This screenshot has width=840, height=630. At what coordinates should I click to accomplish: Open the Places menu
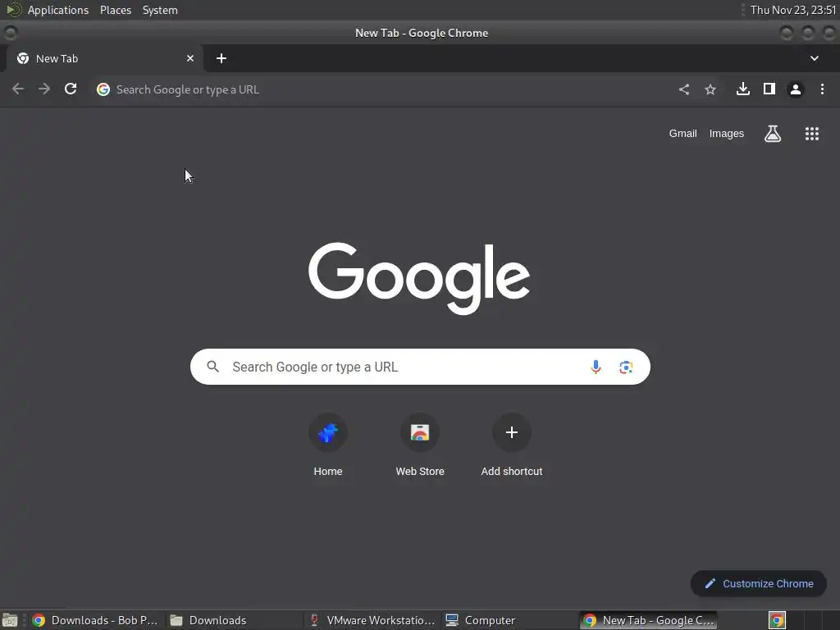(116, 10)
